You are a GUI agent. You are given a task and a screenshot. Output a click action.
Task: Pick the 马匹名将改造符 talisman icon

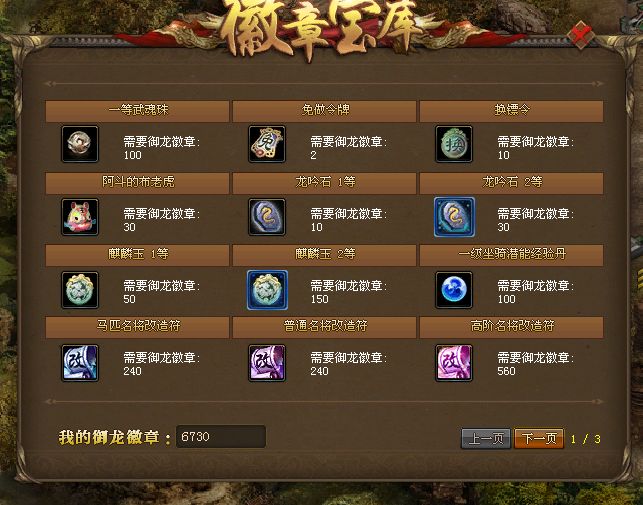coord(80,363)
